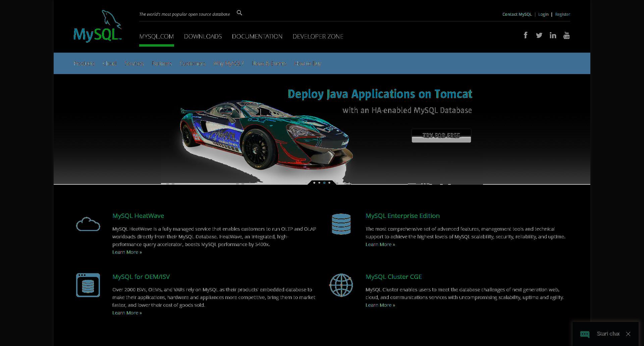This screenshot has height=346, width=644.
Task: Click the Contact MySQL link
Action: (x=517, y=14)
